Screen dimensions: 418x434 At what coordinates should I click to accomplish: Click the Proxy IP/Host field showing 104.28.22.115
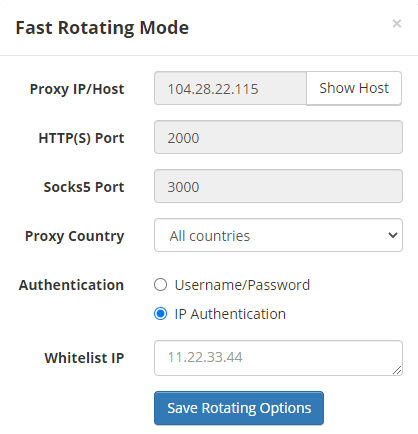[230, 88]
